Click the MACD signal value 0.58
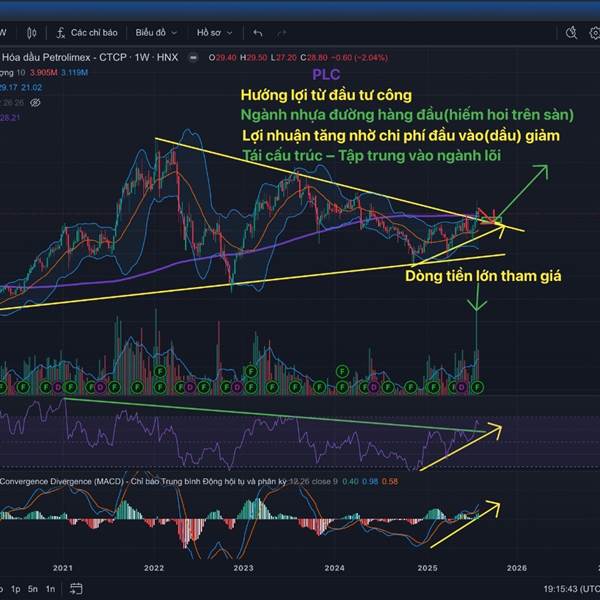The image size is (600, 600). 390,481
